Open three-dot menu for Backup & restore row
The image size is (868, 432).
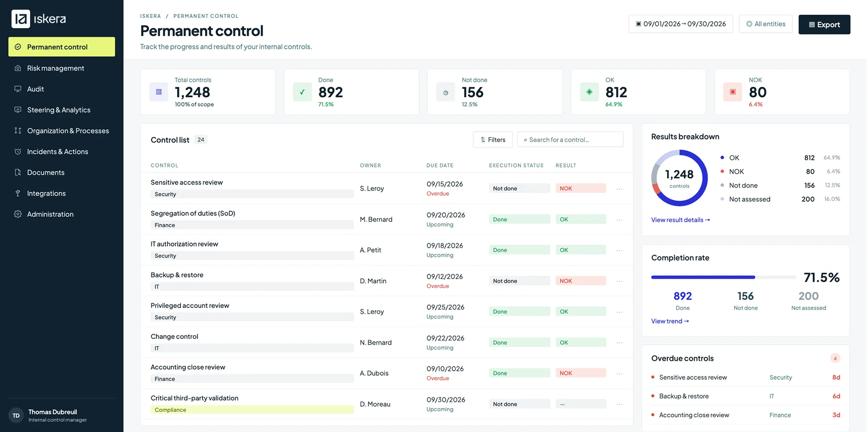(619, 281)
